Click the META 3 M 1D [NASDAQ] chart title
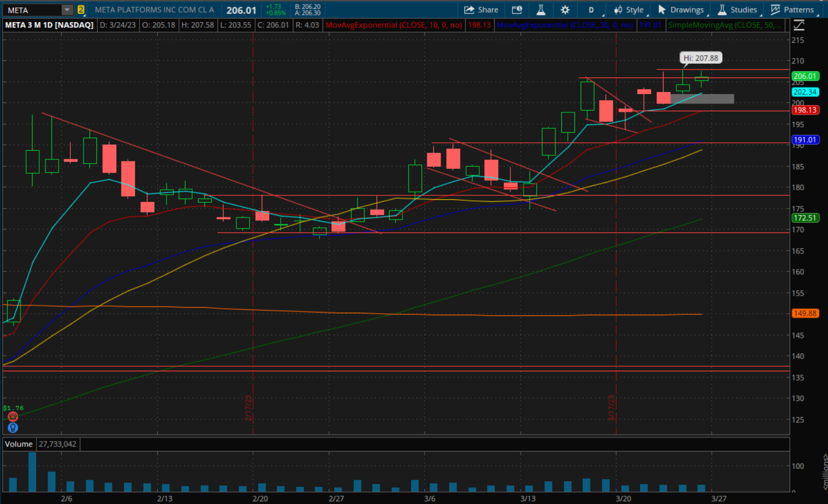This screenshot has height=504, width=828. tap(49, 25)
